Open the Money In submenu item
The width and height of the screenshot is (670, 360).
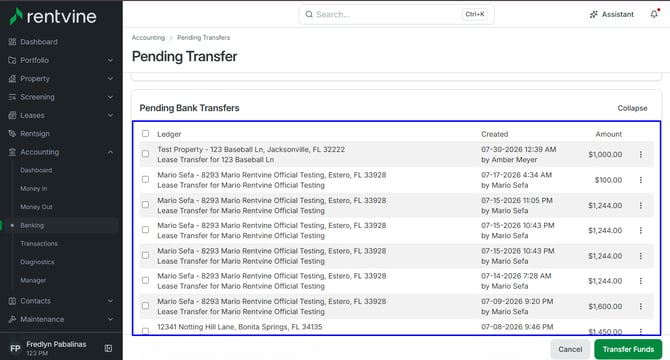pos(34,189)
